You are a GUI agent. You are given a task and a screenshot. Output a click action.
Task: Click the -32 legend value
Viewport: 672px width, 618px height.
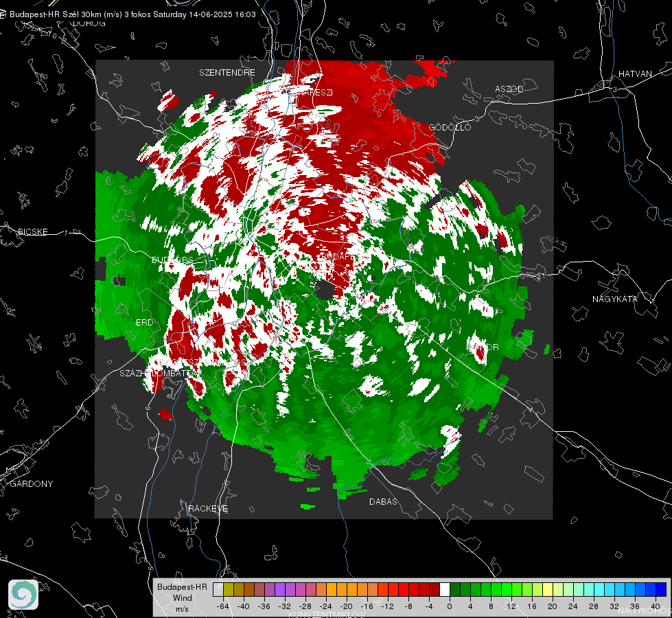285,606
